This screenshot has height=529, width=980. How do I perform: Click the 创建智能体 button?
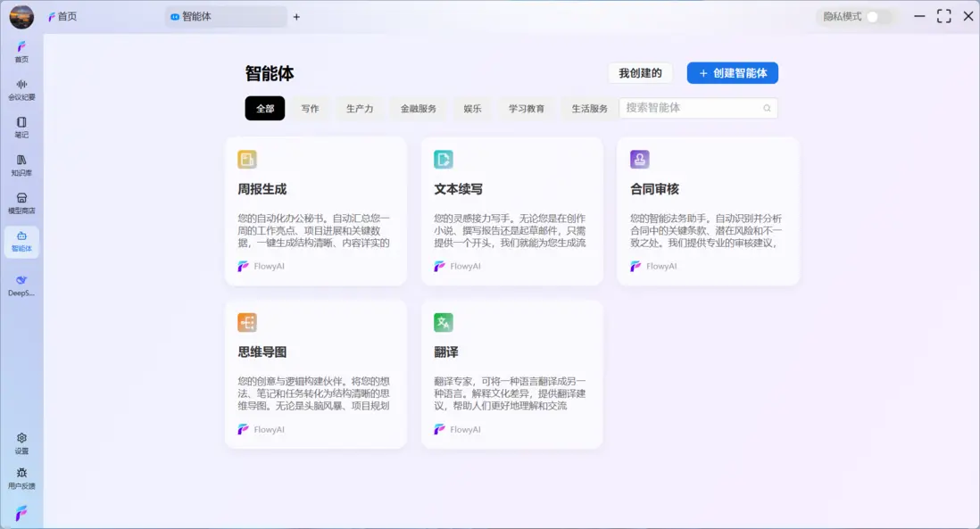(732, 73)
